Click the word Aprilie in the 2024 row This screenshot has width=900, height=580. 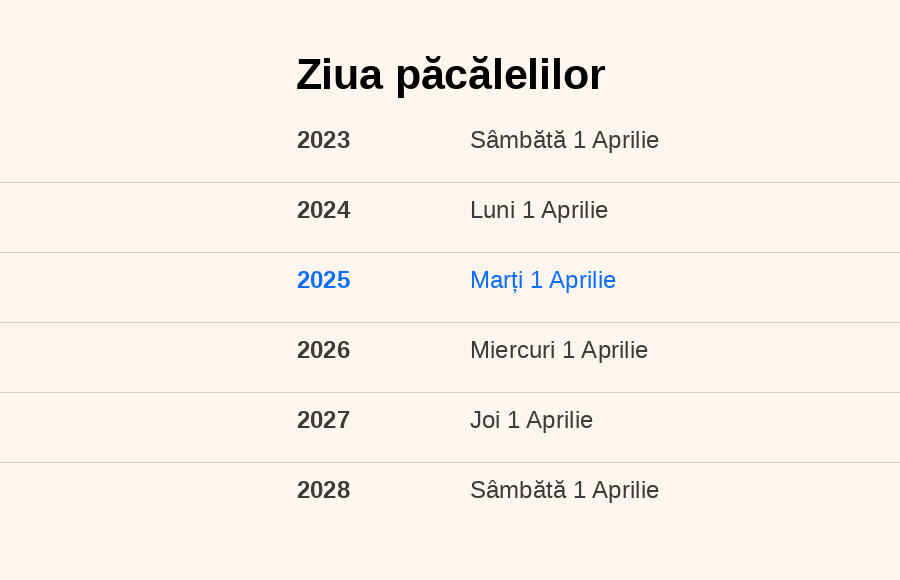(575, 210)
